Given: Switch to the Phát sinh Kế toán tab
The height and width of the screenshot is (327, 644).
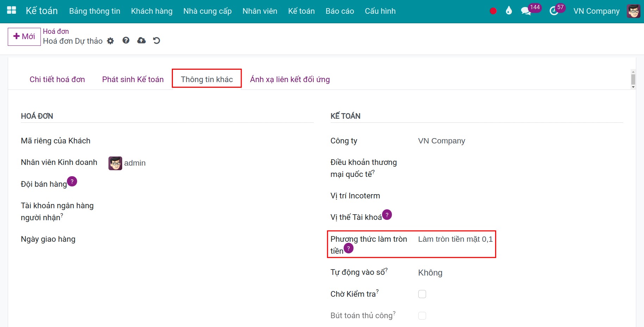Looking at the screenshot, I should pyautogui.click(x=133, y=79).
